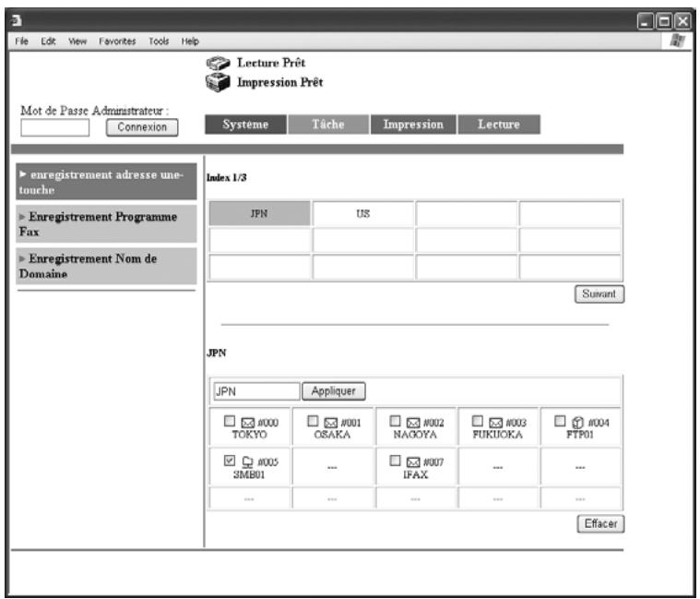Click the FUKUOKA address name
This screenshot has height=599, width=700.
click(x=497, y=434)
